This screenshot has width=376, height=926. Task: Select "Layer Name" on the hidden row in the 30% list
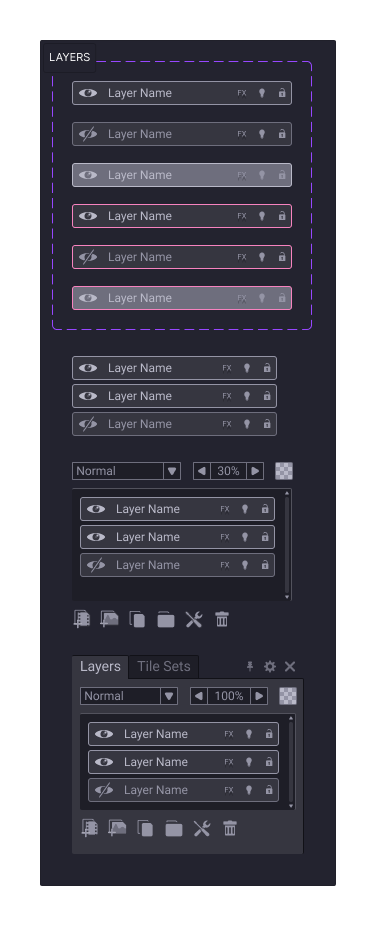[148, 565]
